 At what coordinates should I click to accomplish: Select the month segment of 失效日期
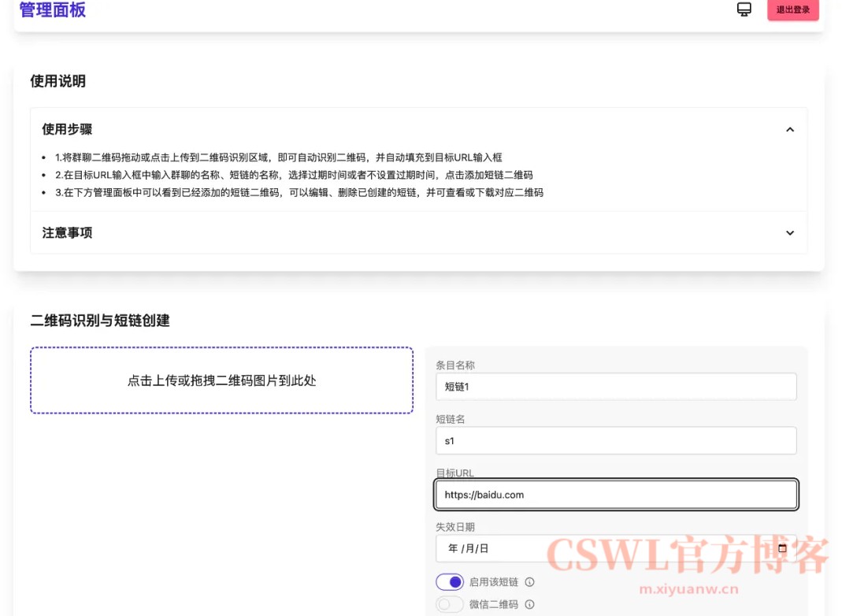(x=469, y=549)
